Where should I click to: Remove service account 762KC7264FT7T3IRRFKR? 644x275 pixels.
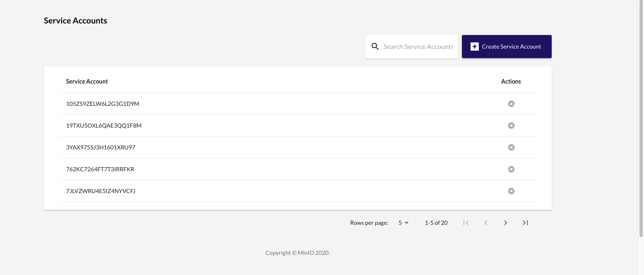(x=511, y=169)
